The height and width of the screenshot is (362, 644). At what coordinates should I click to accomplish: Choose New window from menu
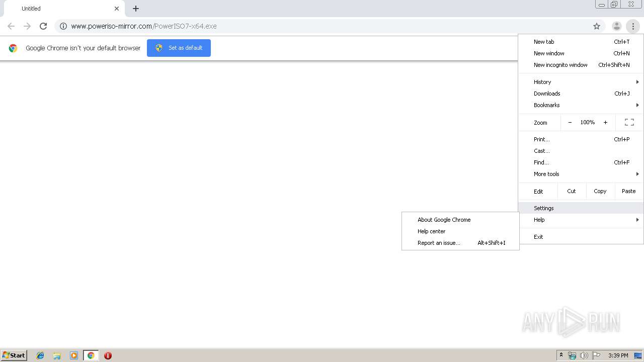point(581,53)
